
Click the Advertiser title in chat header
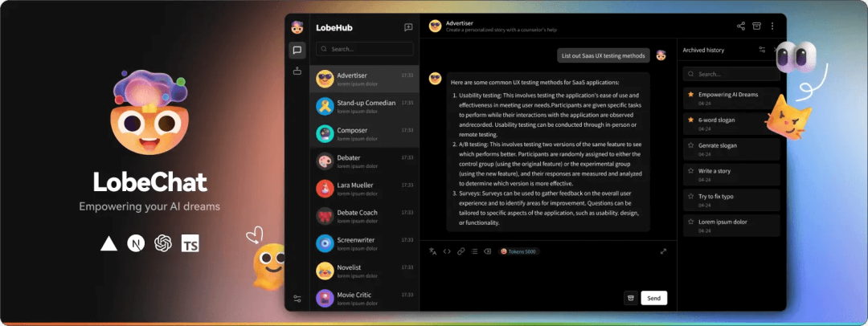(460, 23)
